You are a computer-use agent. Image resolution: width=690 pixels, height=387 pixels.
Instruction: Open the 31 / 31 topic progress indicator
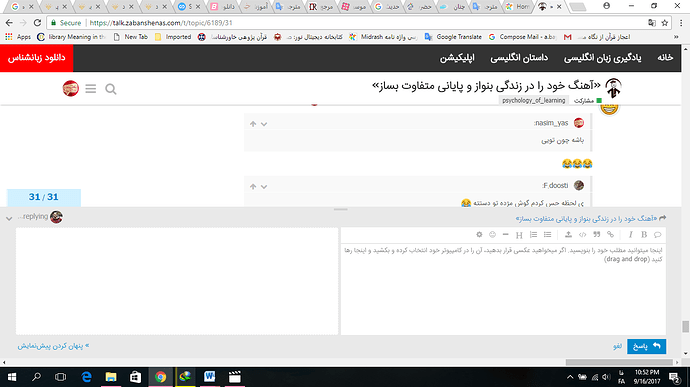[x=44, y=197]
